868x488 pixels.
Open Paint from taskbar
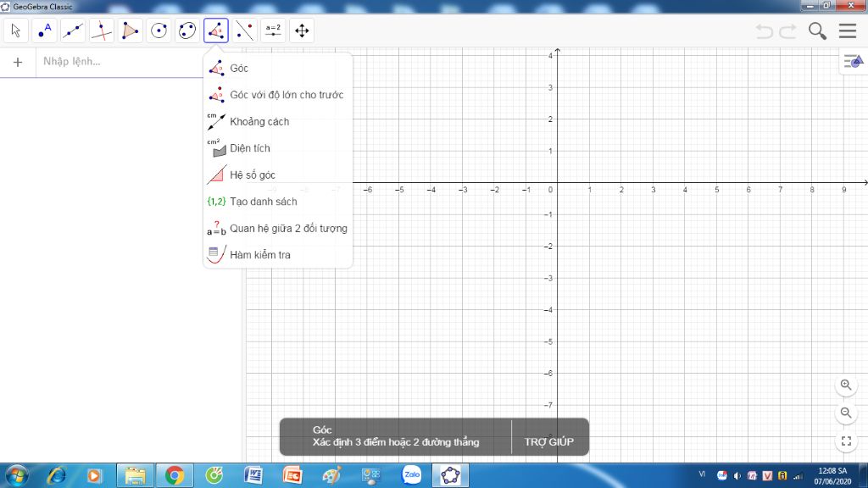[x=332, y=475]
